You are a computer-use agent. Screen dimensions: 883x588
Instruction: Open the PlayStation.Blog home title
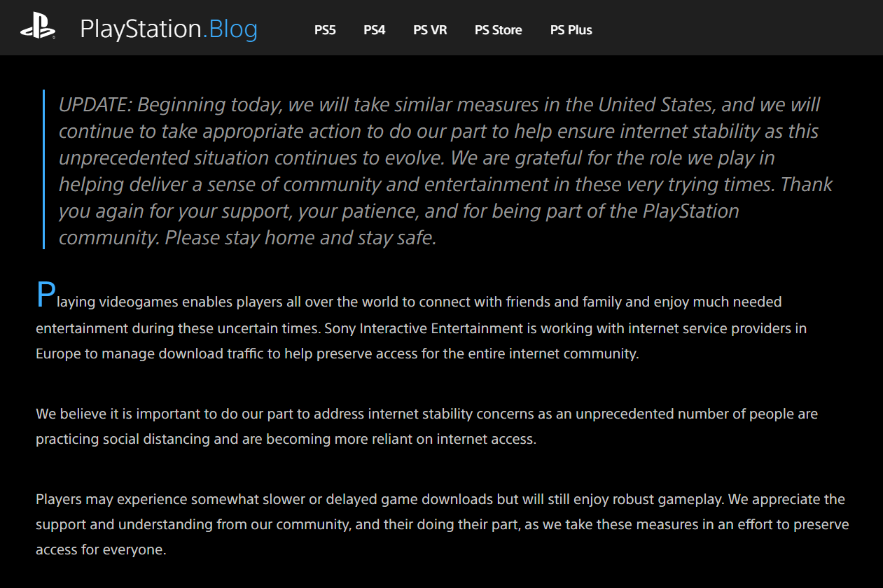tap(169, 29)
